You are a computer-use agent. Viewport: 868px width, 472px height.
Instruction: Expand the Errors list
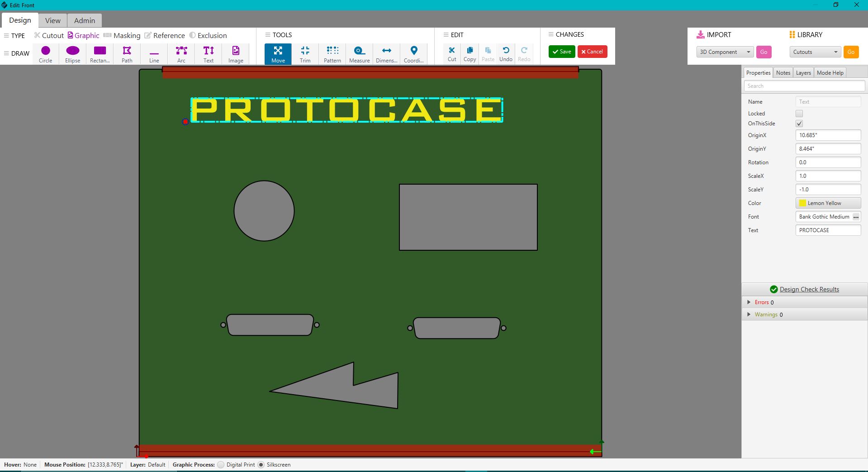point(749,302)
